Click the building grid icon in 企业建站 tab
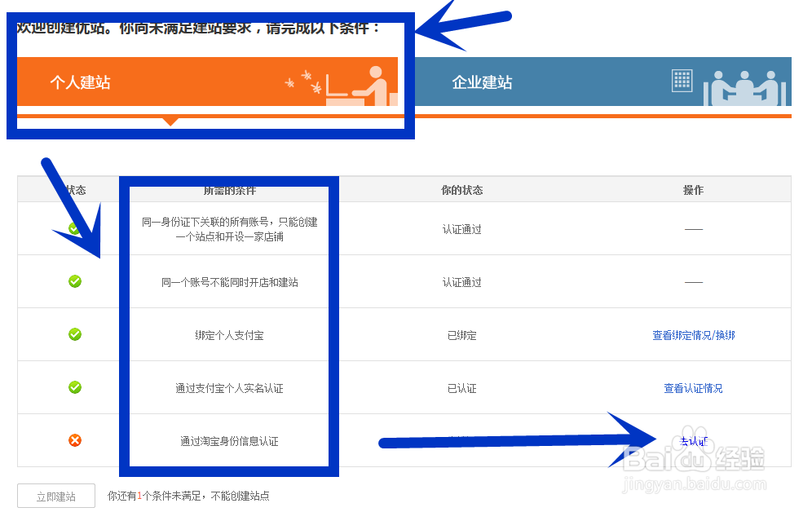This screenshot has height=512, width=812. coord(682,80)
